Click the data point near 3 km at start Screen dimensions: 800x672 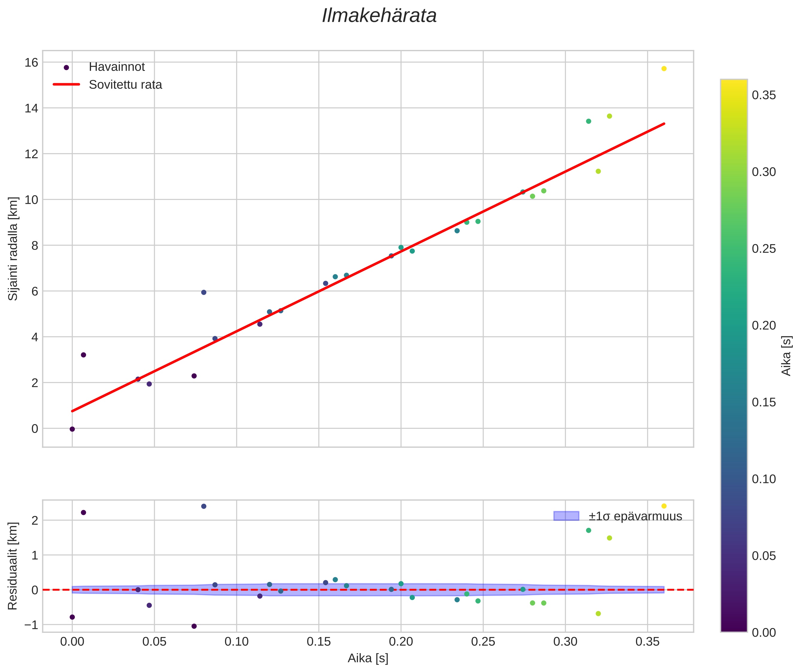point(84,355)
